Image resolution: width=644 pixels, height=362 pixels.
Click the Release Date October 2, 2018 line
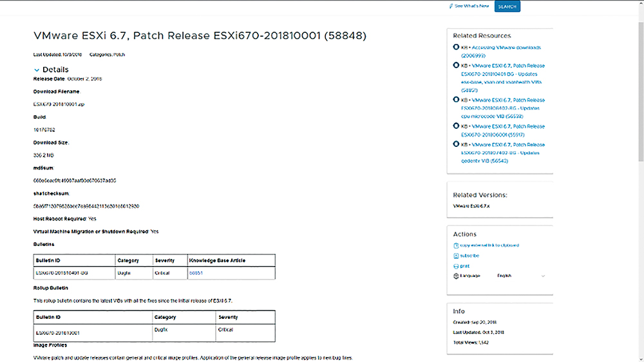[68, 79]
